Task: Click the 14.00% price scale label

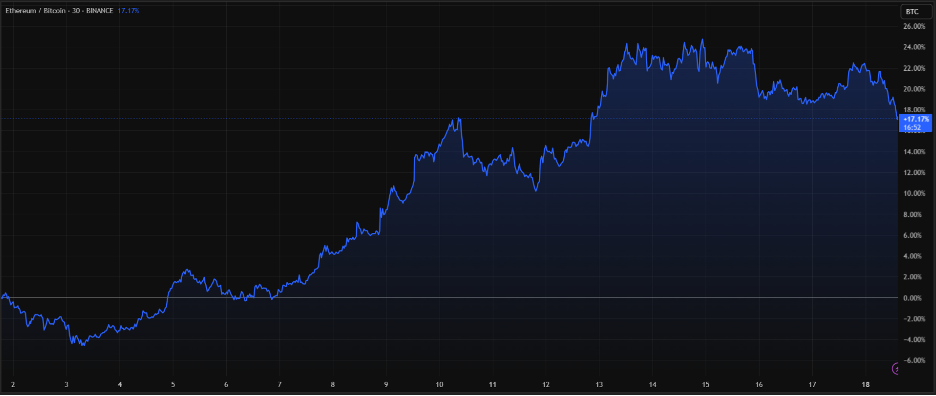Action: point(915,152)
